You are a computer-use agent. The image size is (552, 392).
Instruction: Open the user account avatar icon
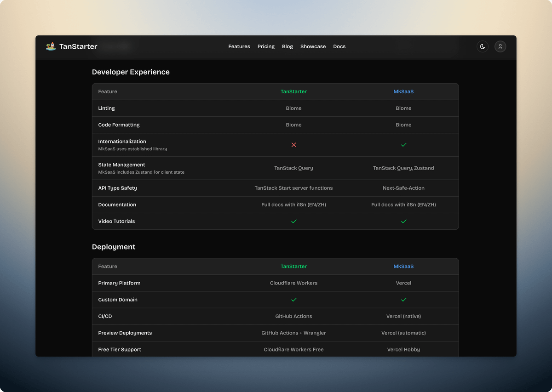pos(500,46)
